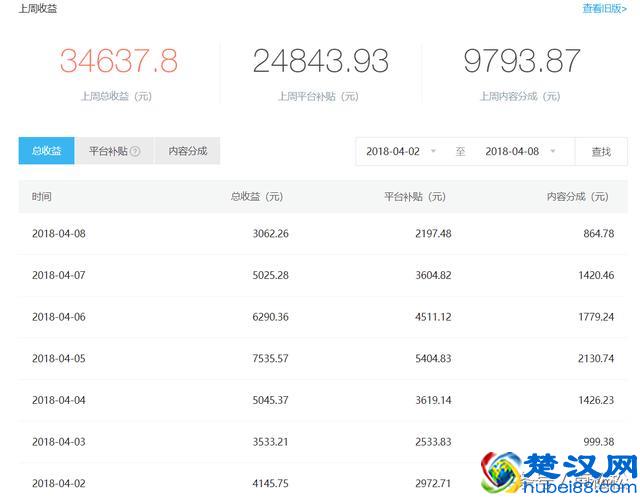Click platform subsidy value 4511.12
The height and width of the screenshot is (497, 640).
click(x=433, y=317)
